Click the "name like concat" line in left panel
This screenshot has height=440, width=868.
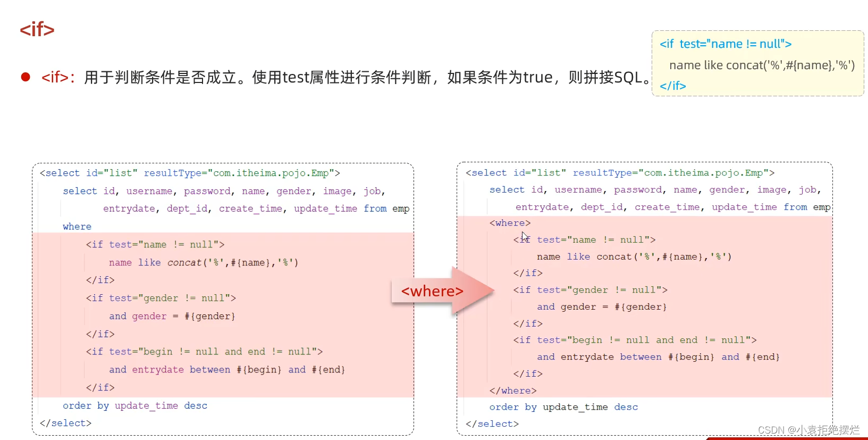tap(204, 262)
